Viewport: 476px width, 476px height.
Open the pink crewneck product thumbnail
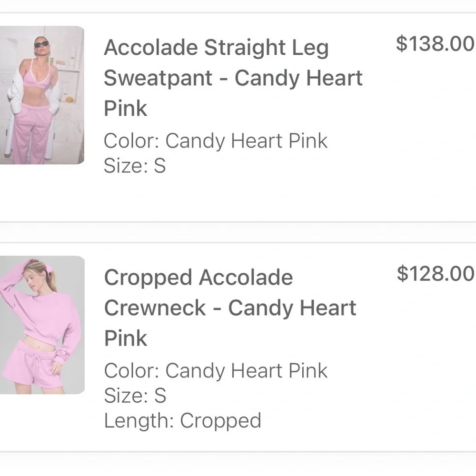42,325
